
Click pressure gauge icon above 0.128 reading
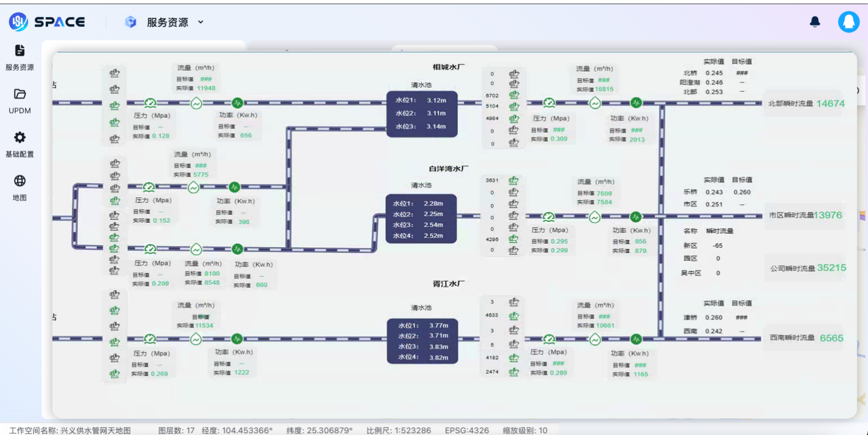151,103
